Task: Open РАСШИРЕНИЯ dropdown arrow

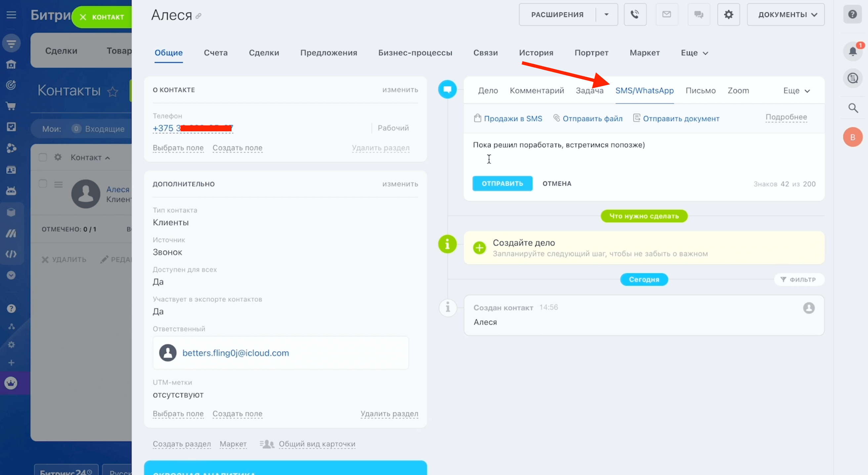Action: pos(606,15)
